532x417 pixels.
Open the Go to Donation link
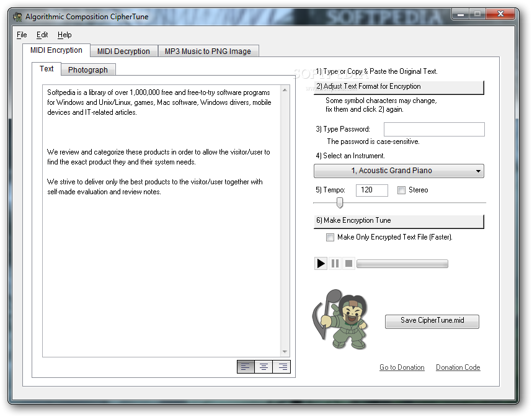(x=402, y=367)
